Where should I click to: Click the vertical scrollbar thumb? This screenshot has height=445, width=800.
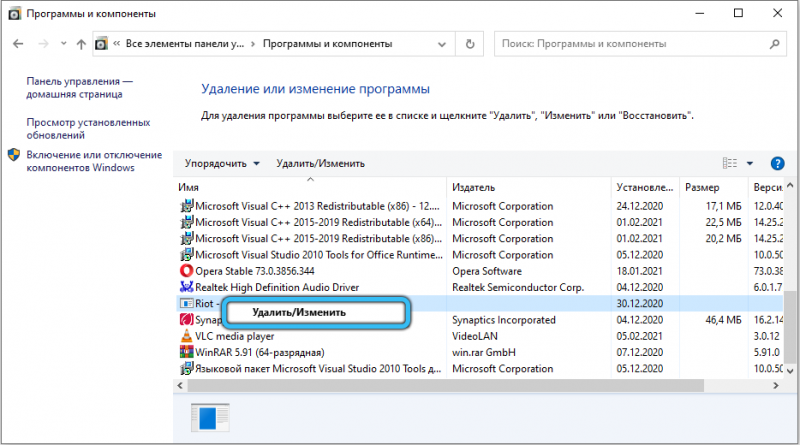tap(790, 327)
